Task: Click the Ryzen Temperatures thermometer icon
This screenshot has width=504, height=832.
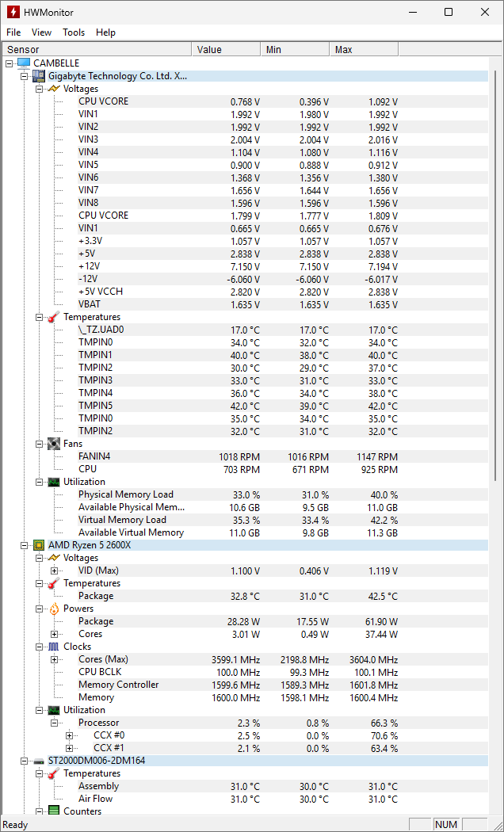Action: 54,583
